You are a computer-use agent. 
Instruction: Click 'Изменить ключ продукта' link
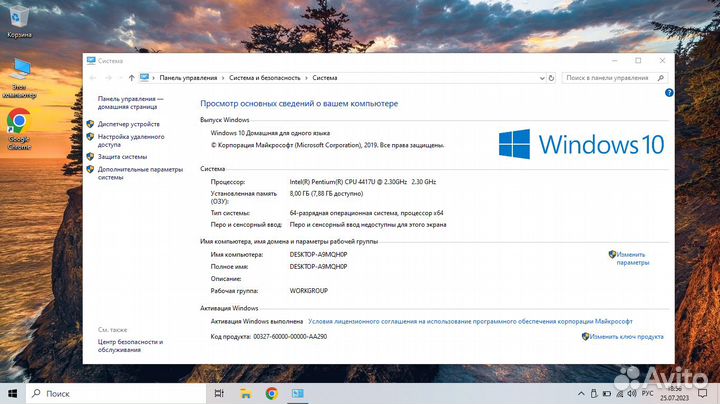(626, 337)
